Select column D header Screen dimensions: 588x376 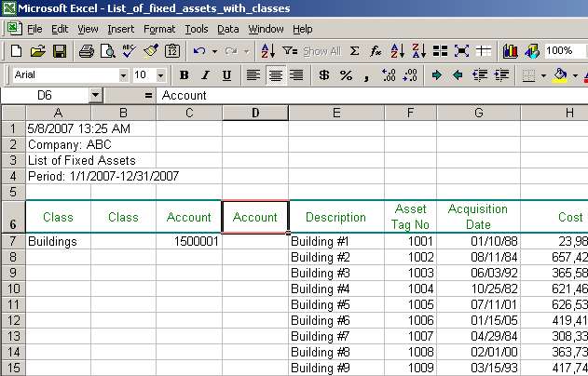tap(255, 113)
